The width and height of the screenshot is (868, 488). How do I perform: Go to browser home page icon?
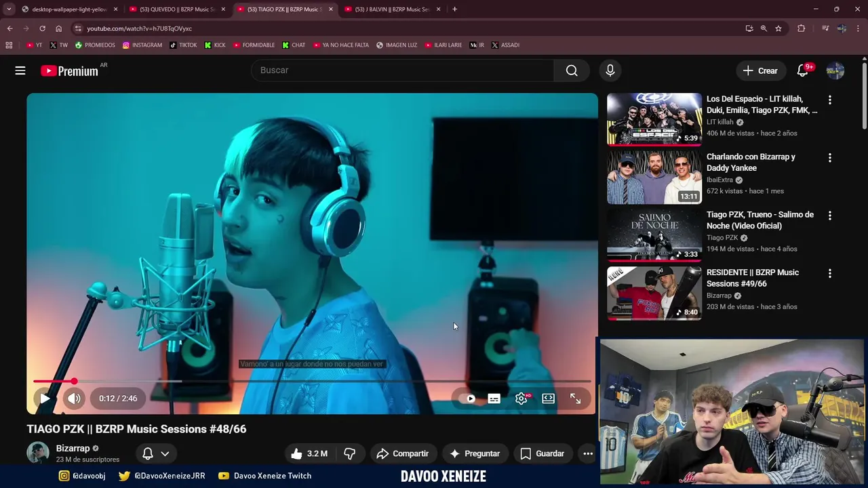tap(58, 28)
